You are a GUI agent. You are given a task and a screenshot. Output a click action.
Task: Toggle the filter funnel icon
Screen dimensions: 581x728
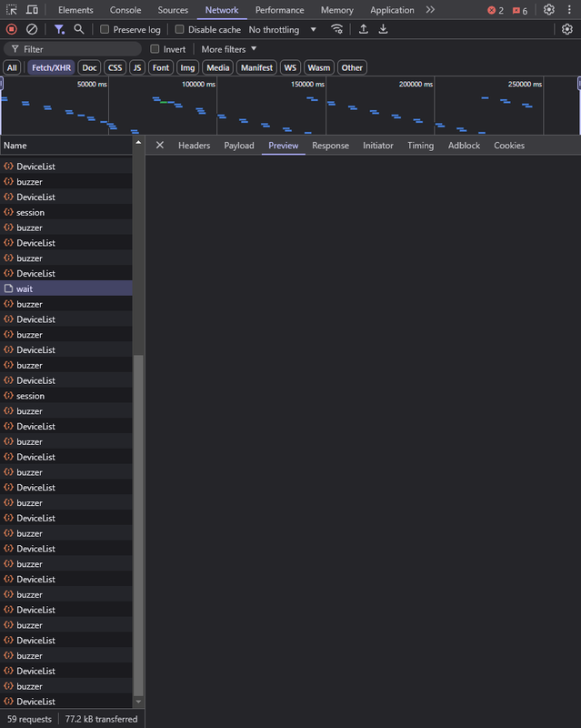(x=59, y=30)
